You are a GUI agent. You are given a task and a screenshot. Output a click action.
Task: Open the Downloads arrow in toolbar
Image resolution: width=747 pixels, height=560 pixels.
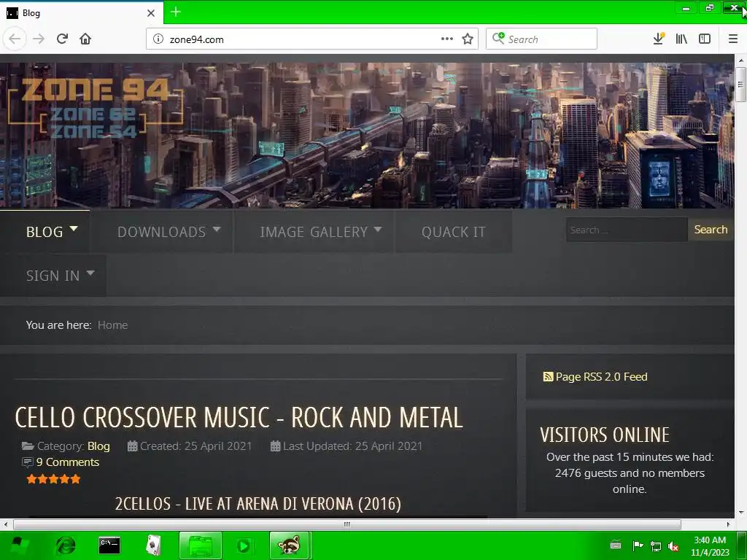659,39
